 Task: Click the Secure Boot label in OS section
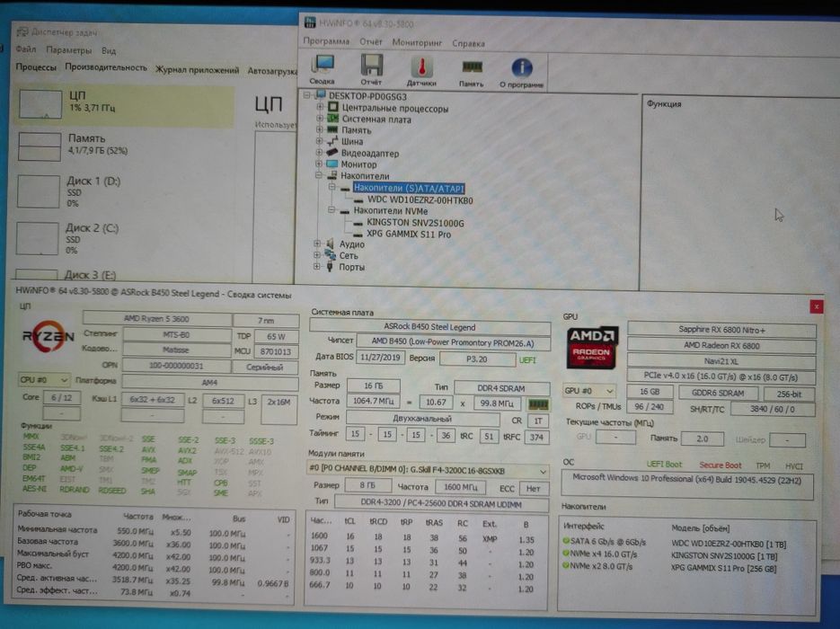point(720,465)
